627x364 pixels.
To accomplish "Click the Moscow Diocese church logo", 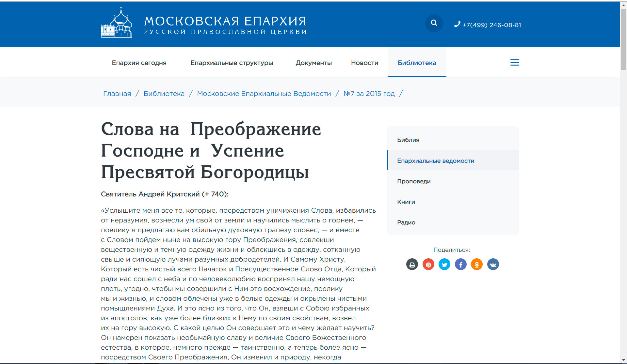I will [117, 23].
